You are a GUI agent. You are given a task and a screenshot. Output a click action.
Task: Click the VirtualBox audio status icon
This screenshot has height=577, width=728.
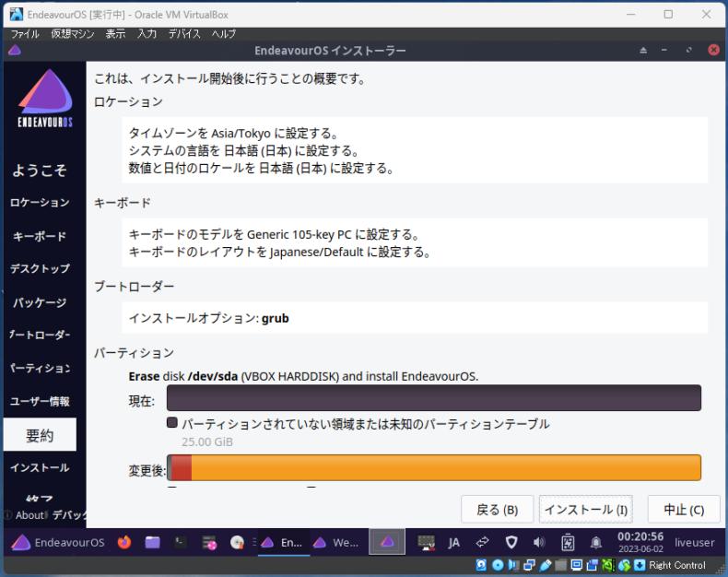(513, 565)
